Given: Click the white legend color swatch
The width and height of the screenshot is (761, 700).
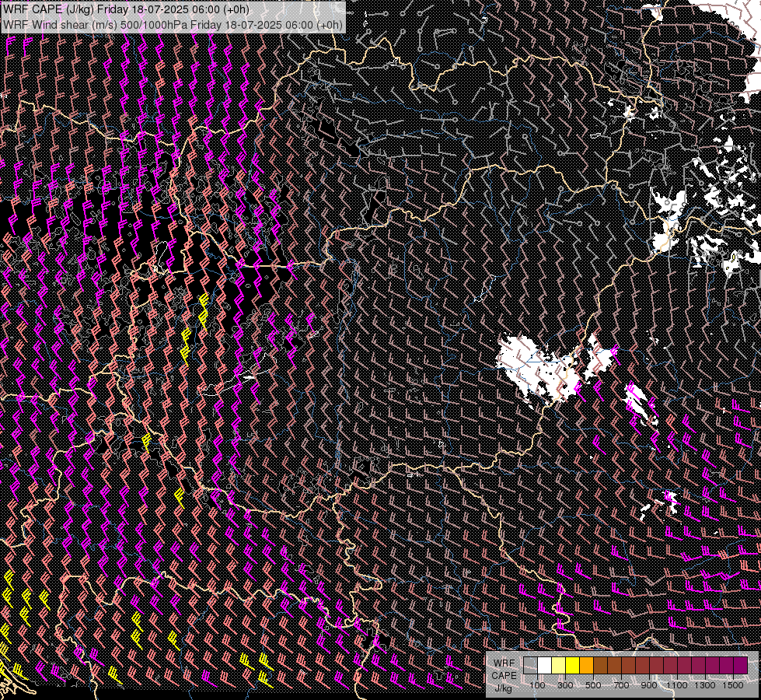Looking at the screenshot, I should click(545, 665).
